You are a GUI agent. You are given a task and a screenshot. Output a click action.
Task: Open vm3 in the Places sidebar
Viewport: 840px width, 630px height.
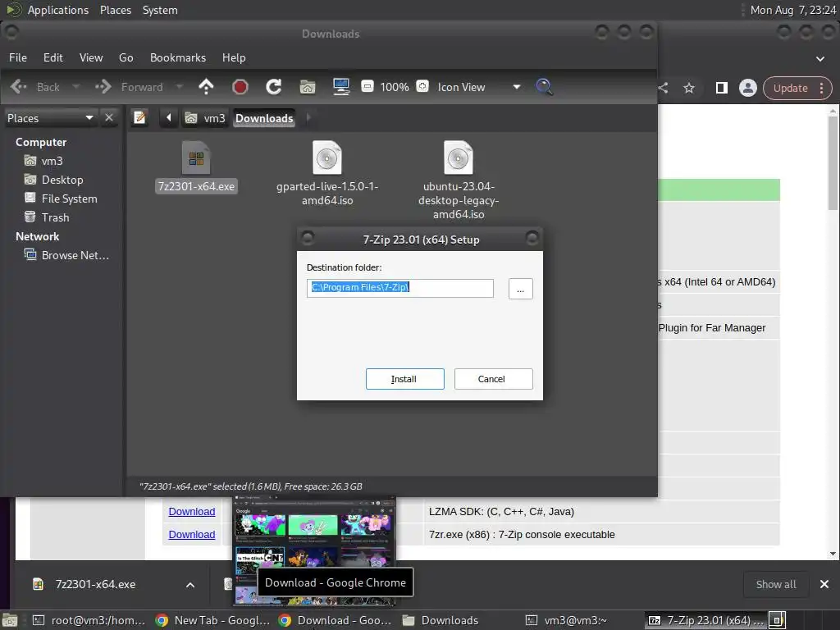(43, 161)
